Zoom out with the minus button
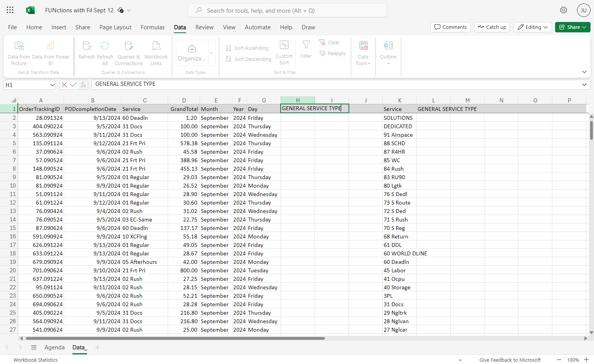Screen dimensions: 594x364 [x=559, y=360]
